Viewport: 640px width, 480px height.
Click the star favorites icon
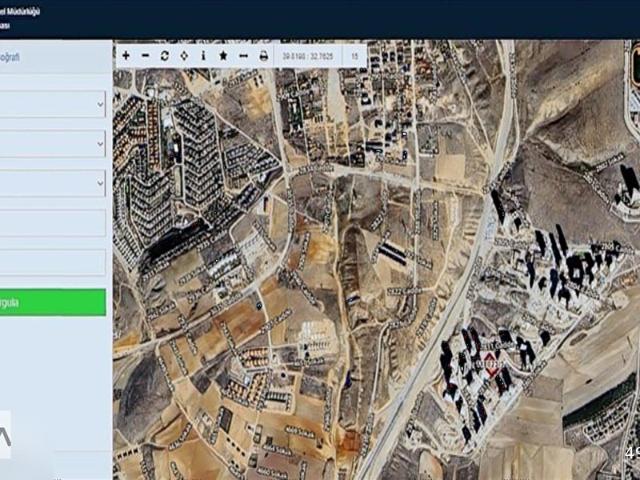[223, 56]
